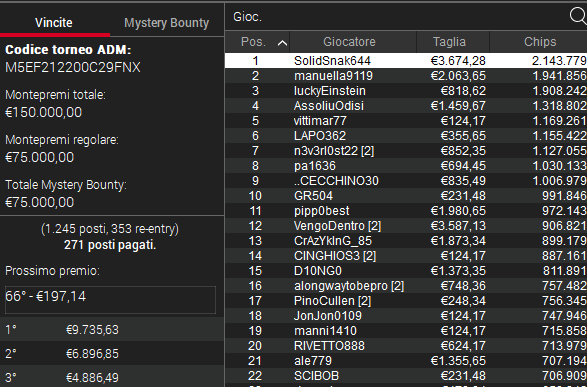Click the bounty value €818,62
The image size is (587, 387).
(463, 91)
